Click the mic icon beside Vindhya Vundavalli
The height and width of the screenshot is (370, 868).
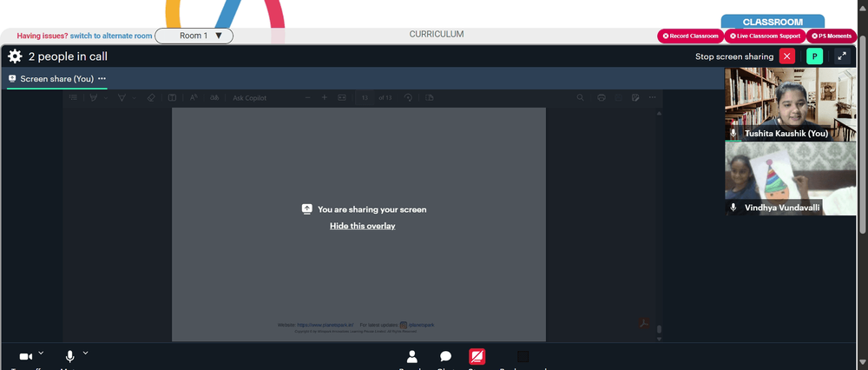[x=733, y=208]
